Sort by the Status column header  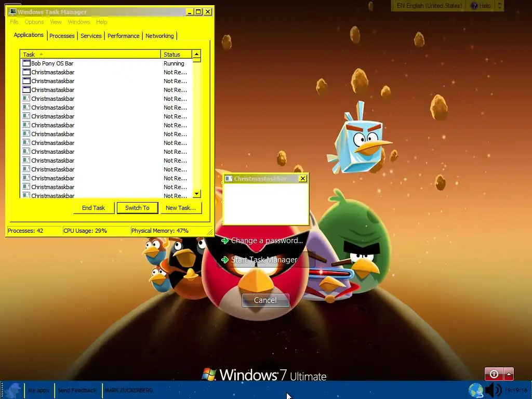pos(176,54)
